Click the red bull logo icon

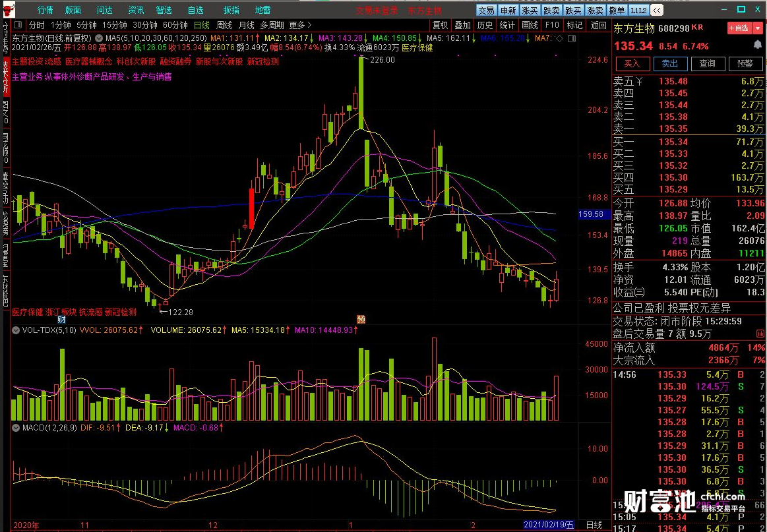tap(9, 10)
